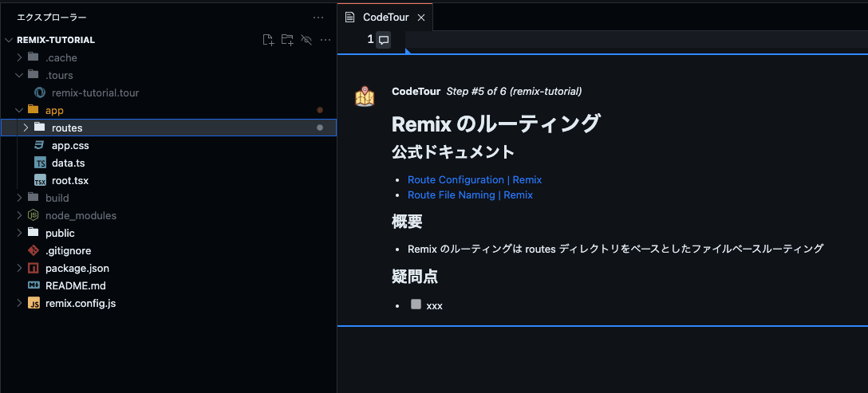Viewport: 868px width, 393px height.
Task: Open explorer panel's top ellipsis menu
Action: tap(318, 17)
